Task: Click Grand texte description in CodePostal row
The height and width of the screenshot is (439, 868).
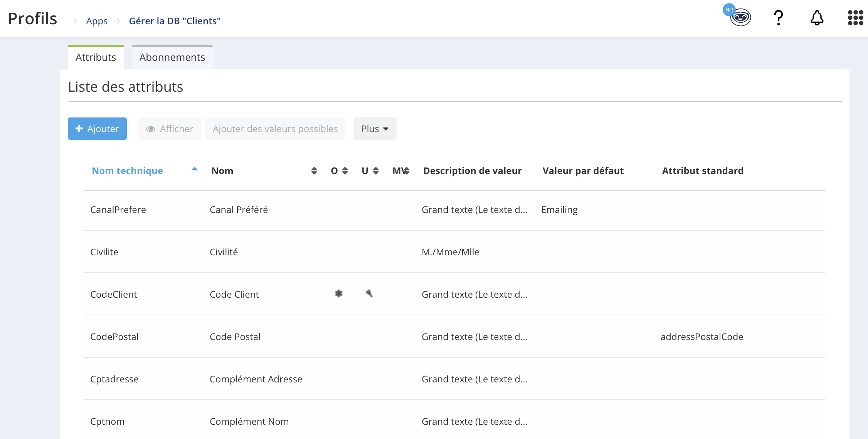Action: coord(474,337)
